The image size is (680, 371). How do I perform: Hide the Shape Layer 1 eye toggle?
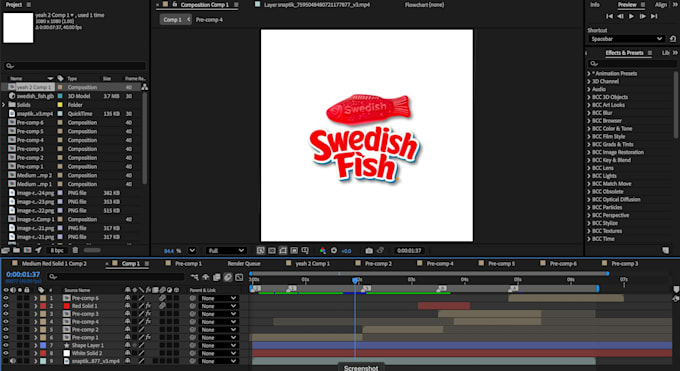click(6, 345)
